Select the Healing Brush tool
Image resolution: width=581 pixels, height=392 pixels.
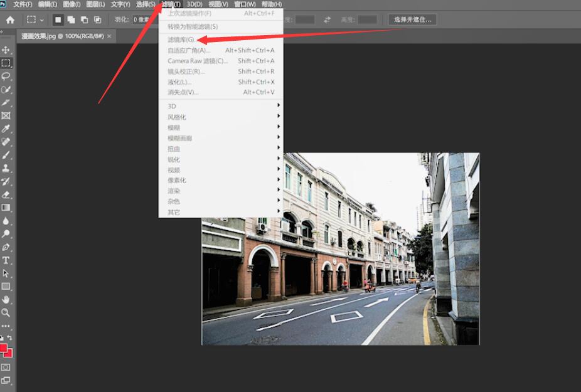(6, 142)
